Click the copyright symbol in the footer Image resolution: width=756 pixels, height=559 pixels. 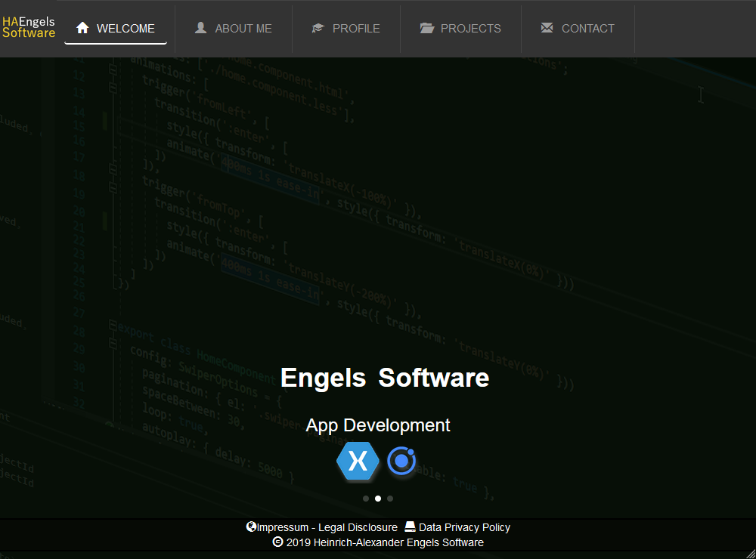click(x=277, y=542)
